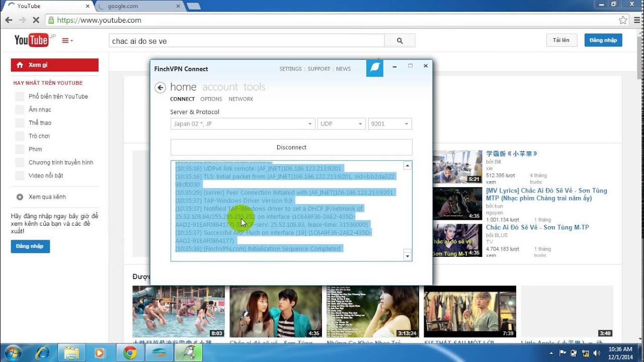Open the NETWORK sub-tab
Screen dimensions: 644x362
(x=241, y=99)
